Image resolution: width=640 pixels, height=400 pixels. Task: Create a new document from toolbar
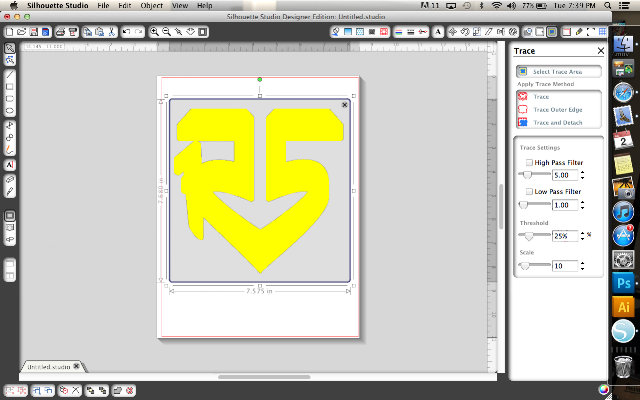[9, 32]
